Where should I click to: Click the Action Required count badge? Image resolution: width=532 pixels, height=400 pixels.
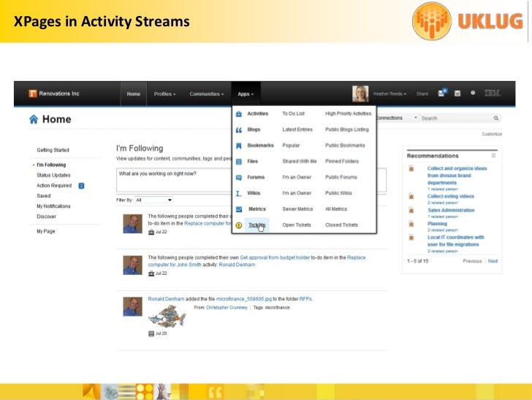tap(81, 186)
